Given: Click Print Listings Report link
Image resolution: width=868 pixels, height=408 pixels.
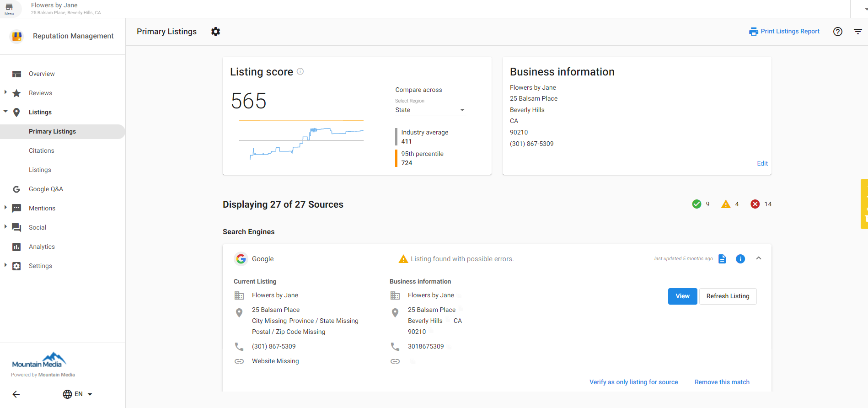Looking at the screenshot, I should click(790, 32).
